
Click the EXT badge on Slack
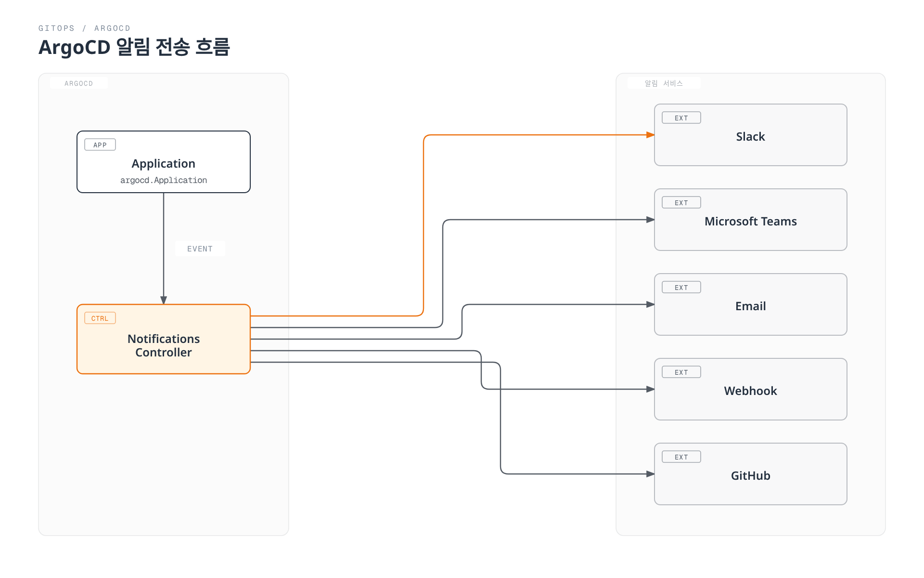pyautogui.click(x=681, y=118)
